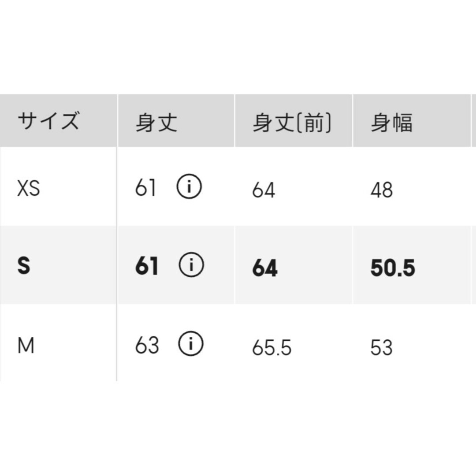
Task: Open the info icon in XS row
Action: 189,186
